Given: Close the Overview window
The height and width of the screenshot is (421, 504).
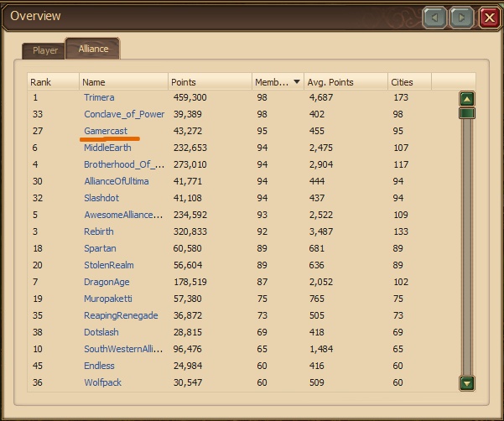Looking at the screenshot, I should (489, 18).
